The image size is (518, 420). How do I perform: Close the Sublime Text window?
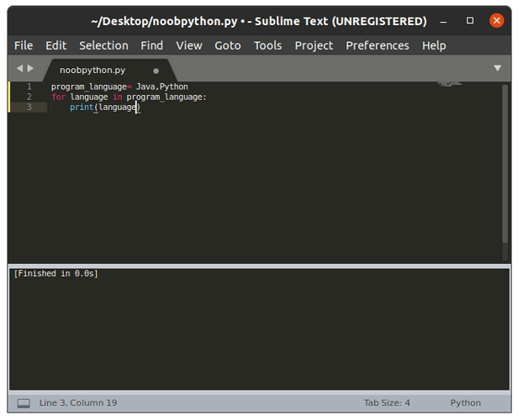point(496,21)
